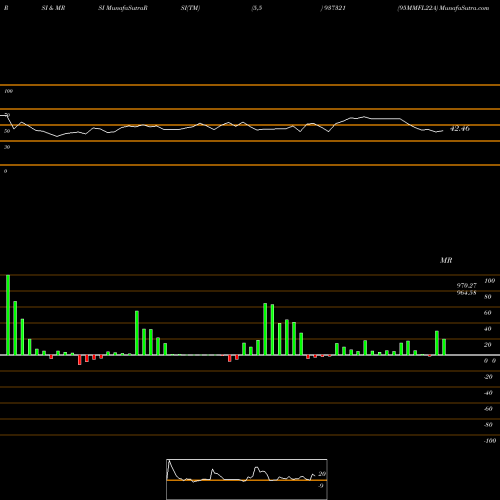Click the '20' label in mini chart
The height and width of the screenshot is (500, 500).
coord(322,474)
